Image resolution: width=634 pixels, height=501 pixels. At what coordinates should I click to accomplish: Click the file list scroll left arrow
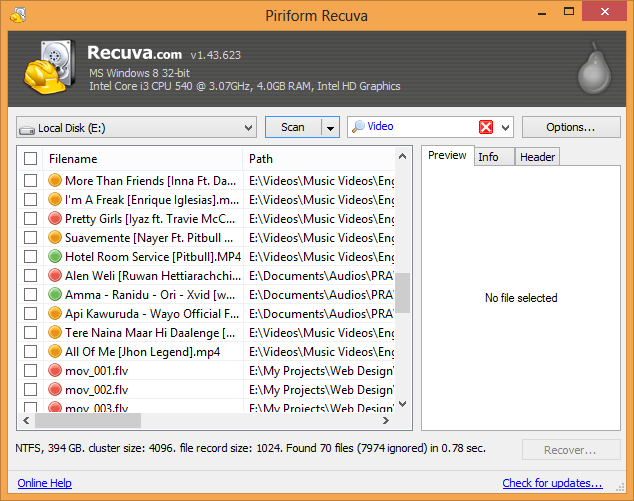click(26, 421)
